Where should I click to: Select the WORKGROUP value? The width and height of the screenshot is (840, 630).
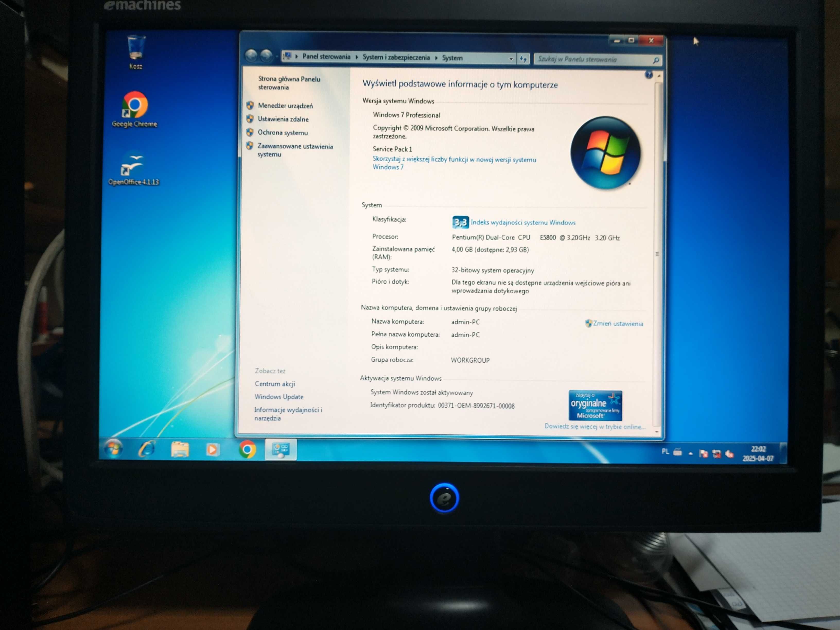[470, 360]
